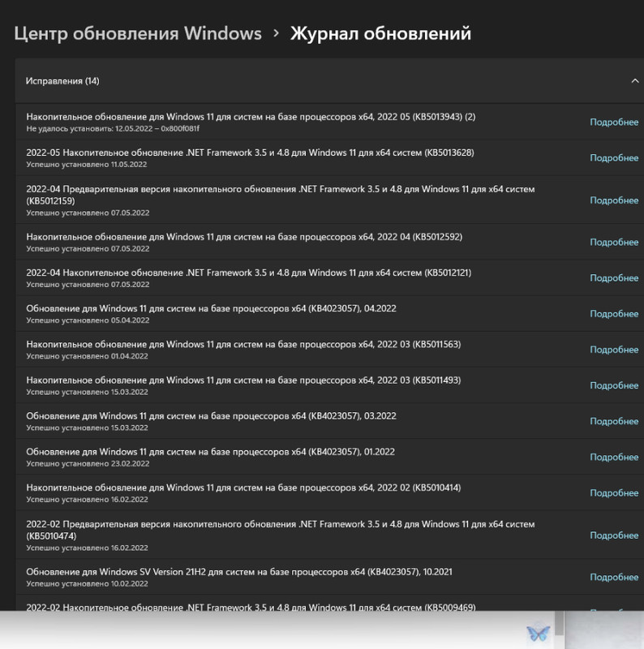This screenshot has width=644, height=649.
Task: Click the KB5010414 cumulative update title
Action: tap(243, 488)
